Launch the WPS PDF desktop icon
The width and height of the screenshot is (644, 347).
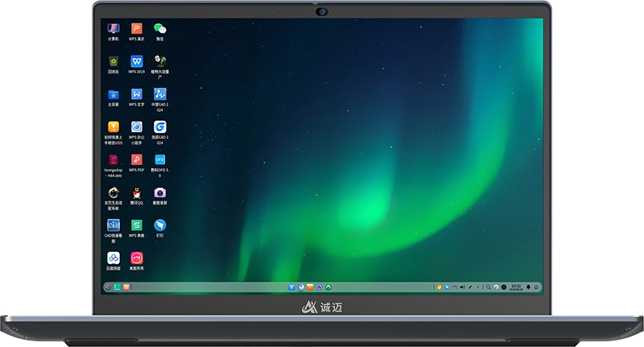pos(137,160)
